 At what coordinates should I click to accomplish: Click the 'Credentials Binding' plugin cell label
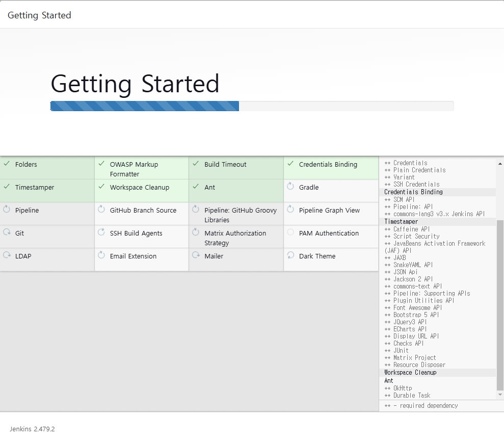(328, 164)
